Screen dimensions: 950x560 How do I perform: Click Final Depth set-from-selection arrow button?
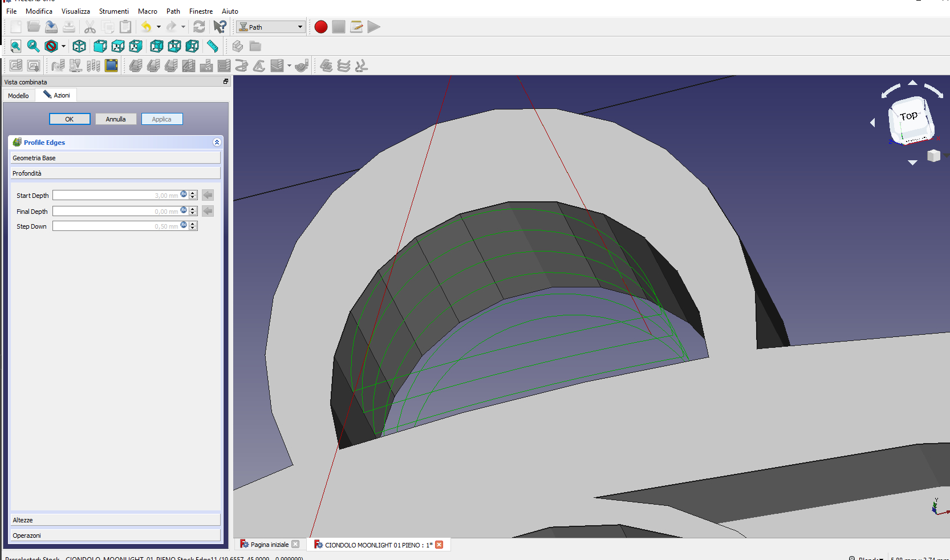click(x=208, y=211)
